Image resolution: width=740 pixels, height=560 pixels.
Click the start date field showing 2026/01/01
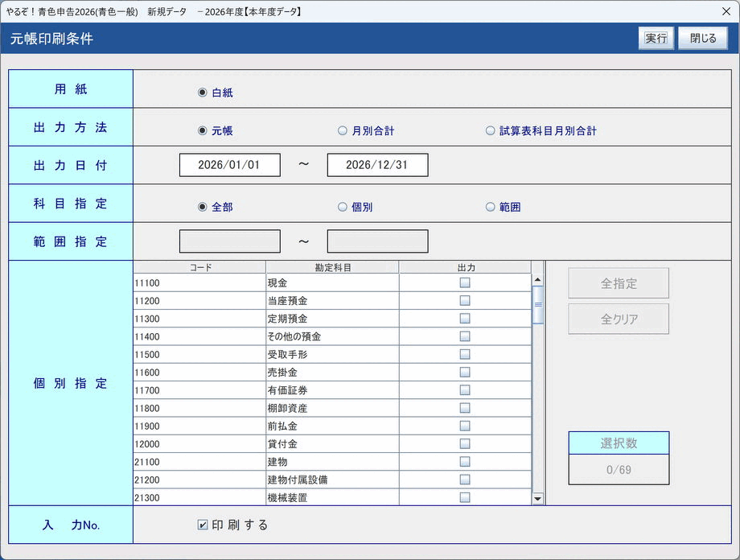point(230,165)
